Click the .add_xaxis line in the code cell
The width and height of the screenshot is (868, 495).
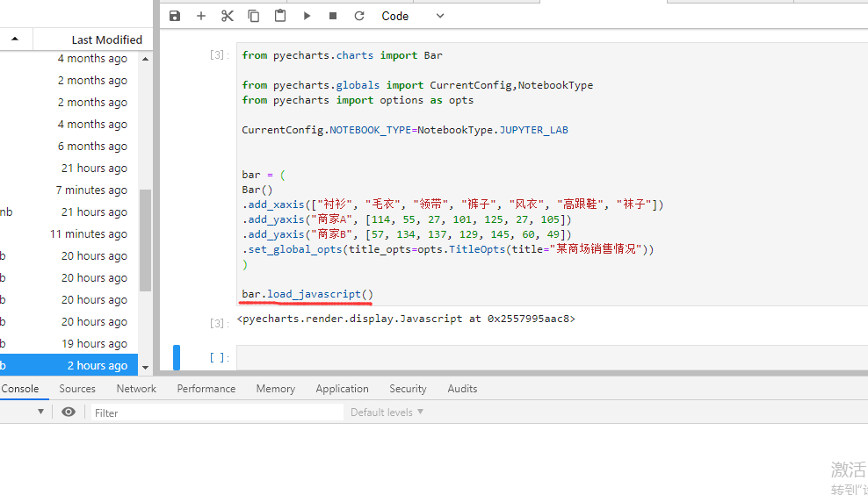pos(452,204)
